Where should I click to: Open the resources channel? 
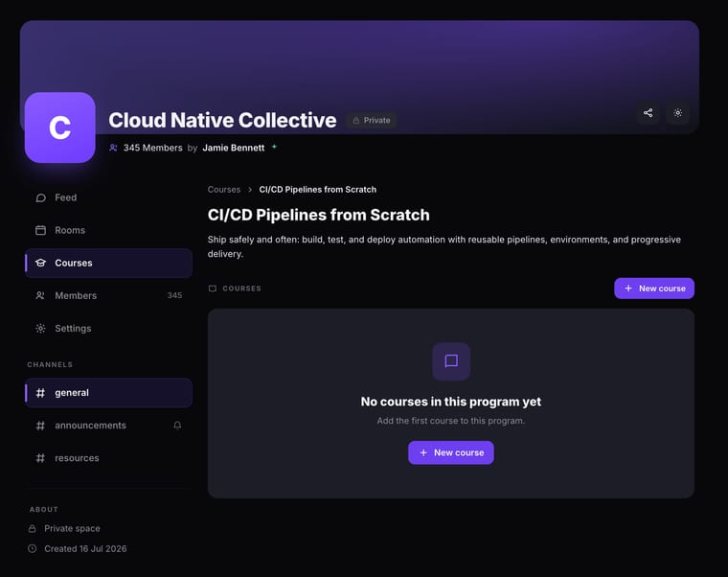pos(108,458)
